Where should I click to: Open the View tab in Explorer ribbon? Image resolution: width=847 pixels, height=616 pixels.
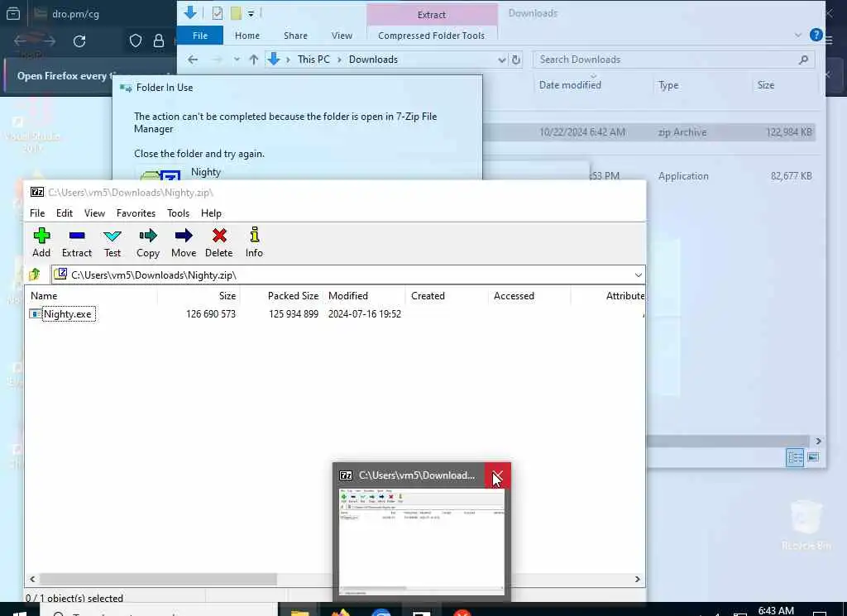click(x=342, y=36)
